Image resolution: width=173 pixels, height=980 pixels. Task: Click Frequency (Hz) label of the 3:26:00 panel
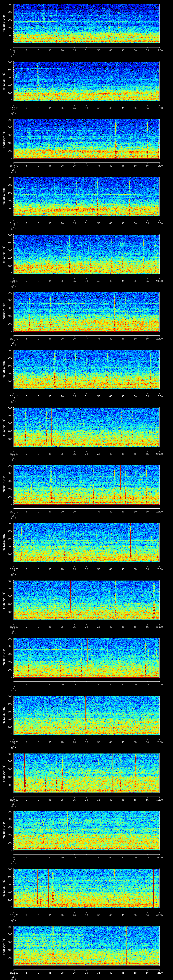pos(4,600)
